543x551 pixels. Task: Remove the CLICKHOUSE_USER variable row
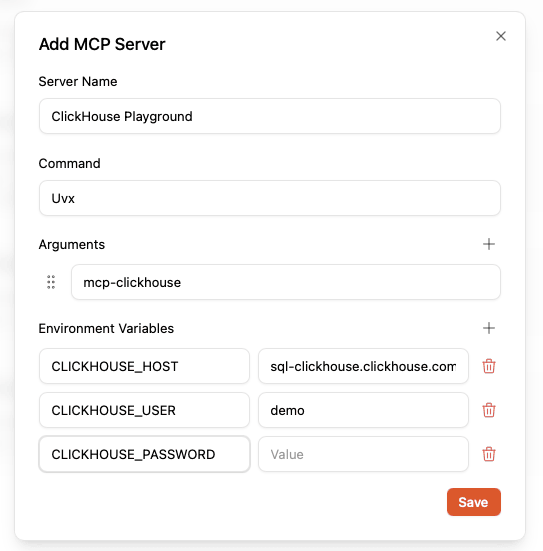(x=489, y=410)
